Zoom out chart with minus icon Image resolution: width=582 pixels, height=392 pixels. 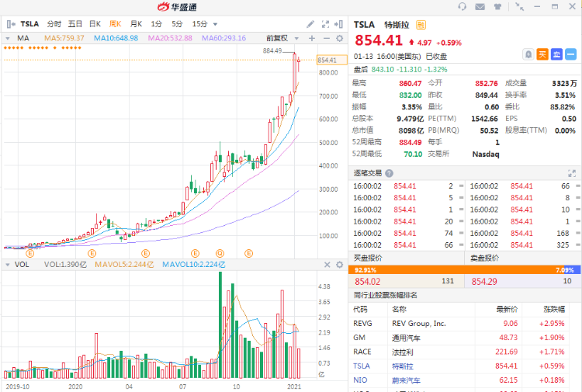[326, 38]
